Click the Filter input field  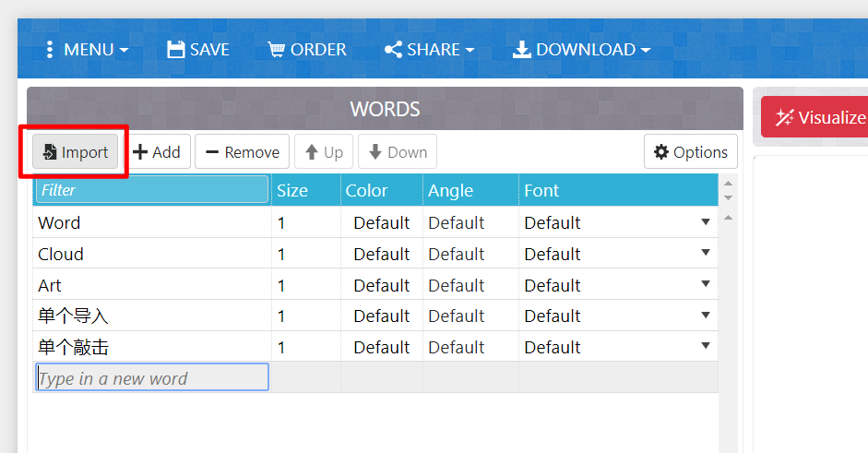coord(152,190)
